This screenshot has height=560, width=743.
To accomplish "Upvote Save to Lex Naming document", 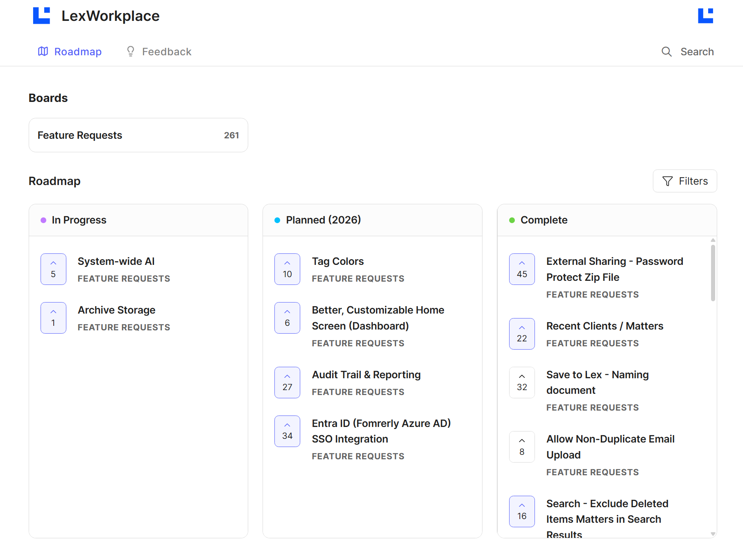I will click(x=522, y=382).
